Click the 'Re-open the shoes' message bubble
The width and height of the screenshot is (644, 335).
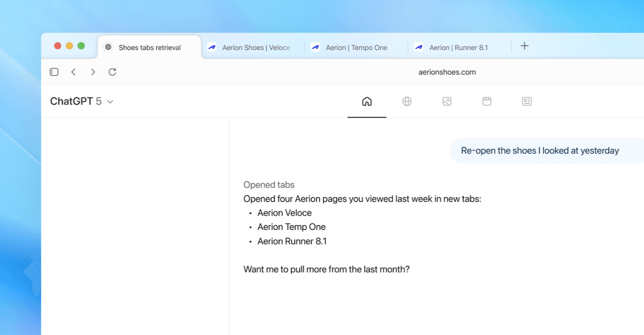click(x=540, y=151)
